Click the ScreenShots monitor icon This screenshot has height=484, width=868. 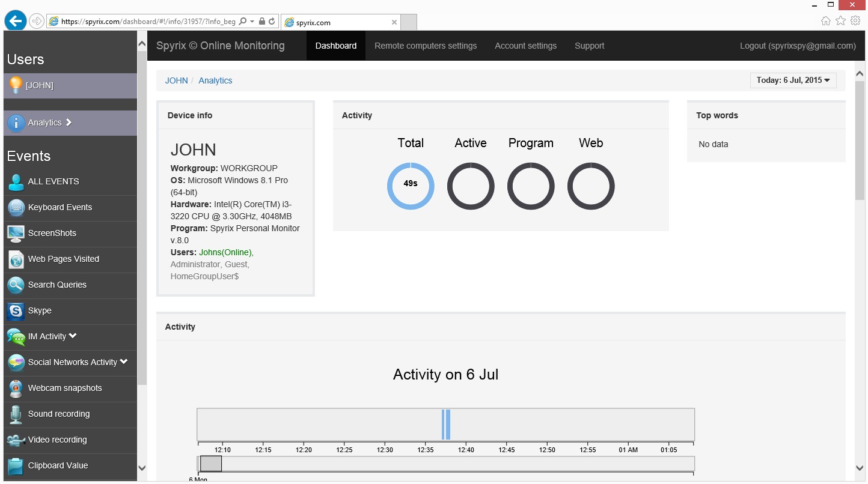(16, 233)
